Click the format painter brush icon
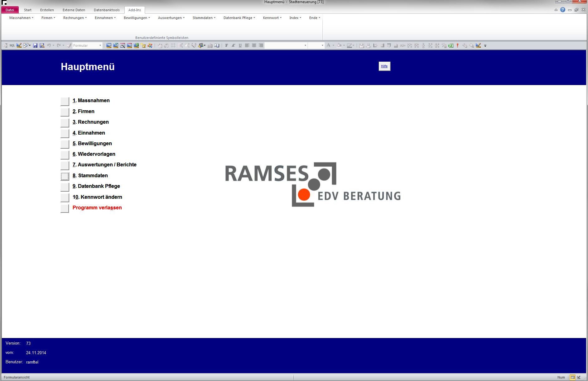This screenshot has height=381, width=588. [x=69, y=45]
